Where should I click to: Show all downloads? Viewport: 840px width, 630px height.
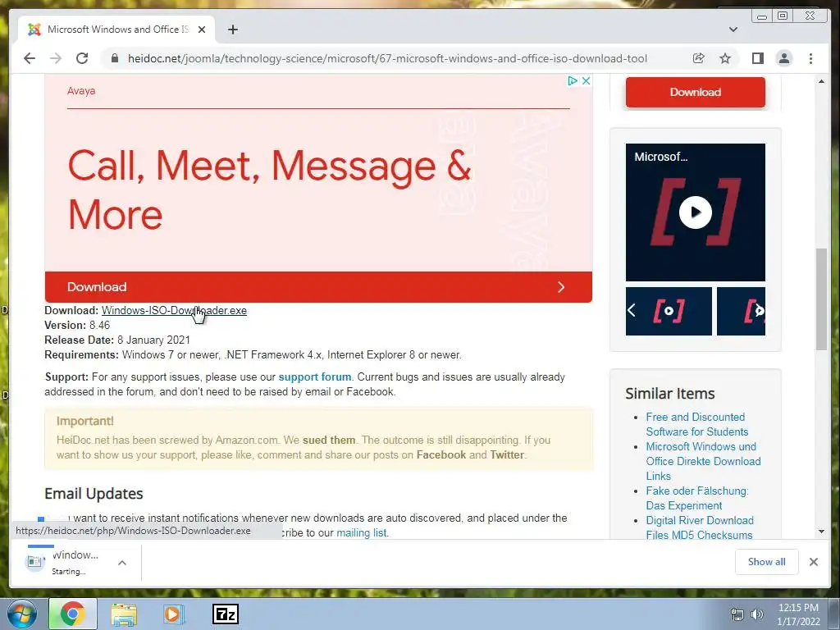point(767,561)
